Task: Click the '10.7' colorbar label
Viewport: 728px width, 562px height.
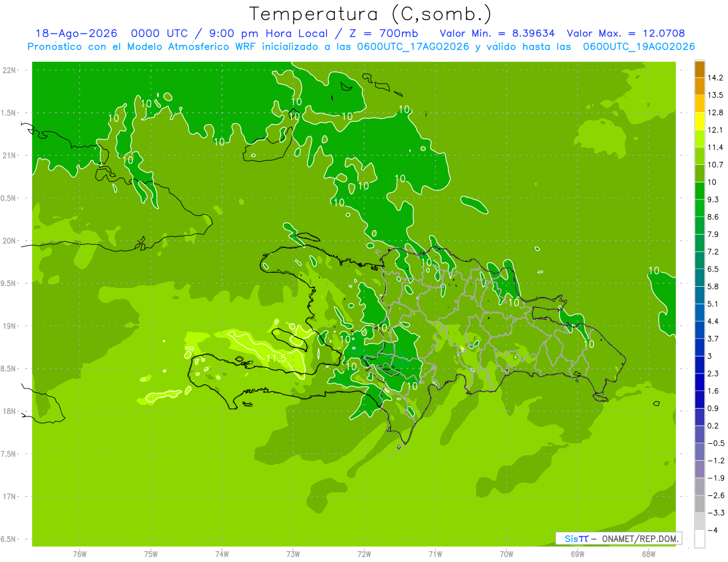Action: (716, 165)
